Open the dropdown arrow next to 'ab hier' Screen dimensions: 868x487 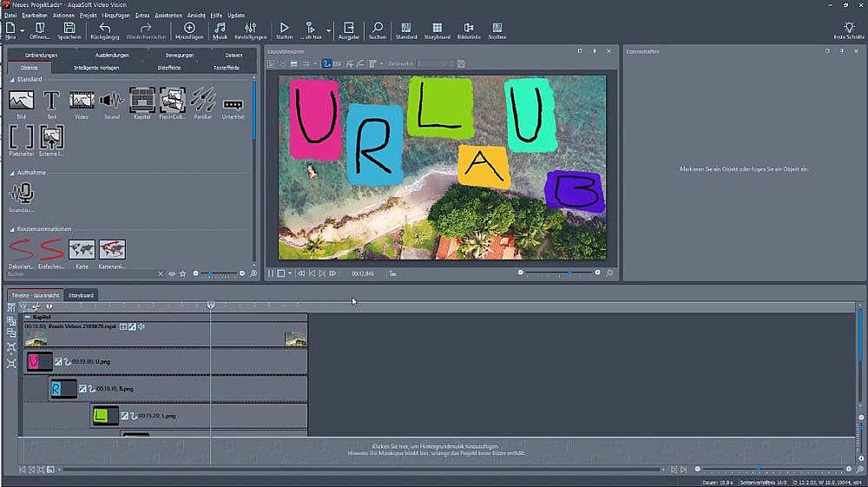[330, 30]
